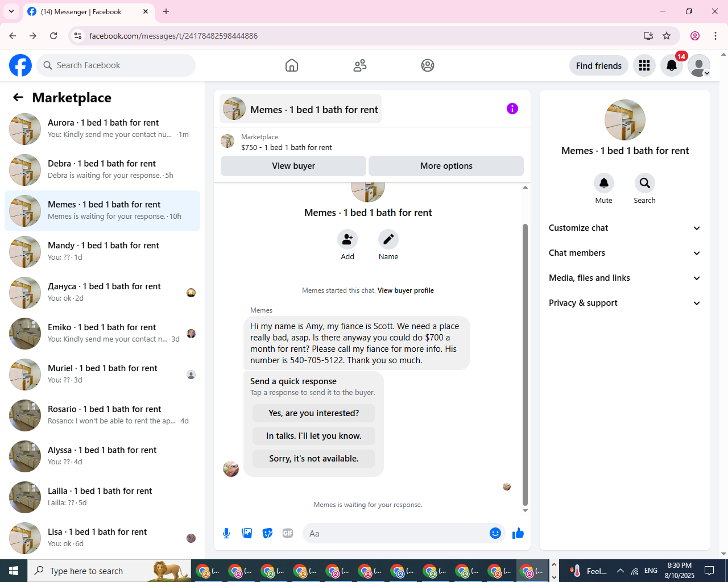
Task: Open the Friends icon in top navigation
Action: (360, 65)
